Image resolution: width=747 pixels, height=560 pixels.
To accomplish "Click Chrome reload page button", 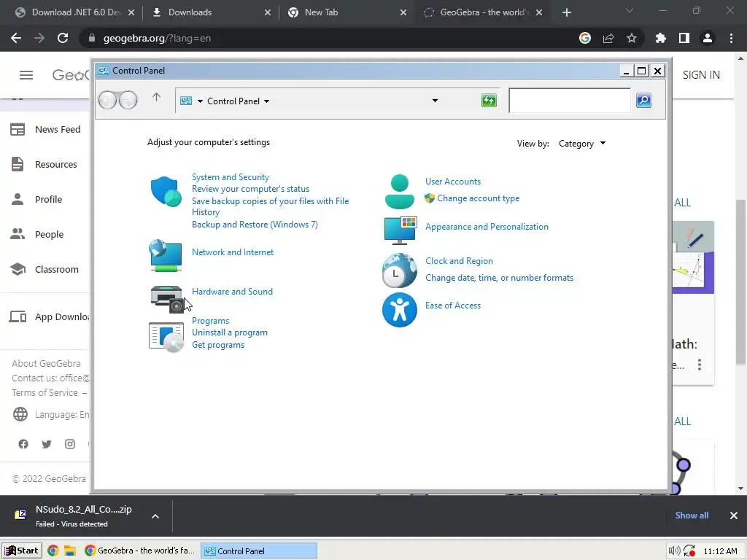I will (63, 38).
